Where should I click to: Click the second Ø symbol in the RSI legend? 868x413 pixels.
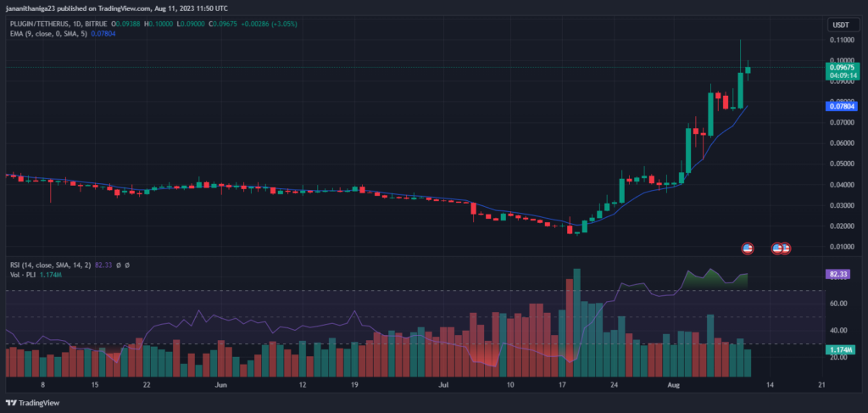126,265
